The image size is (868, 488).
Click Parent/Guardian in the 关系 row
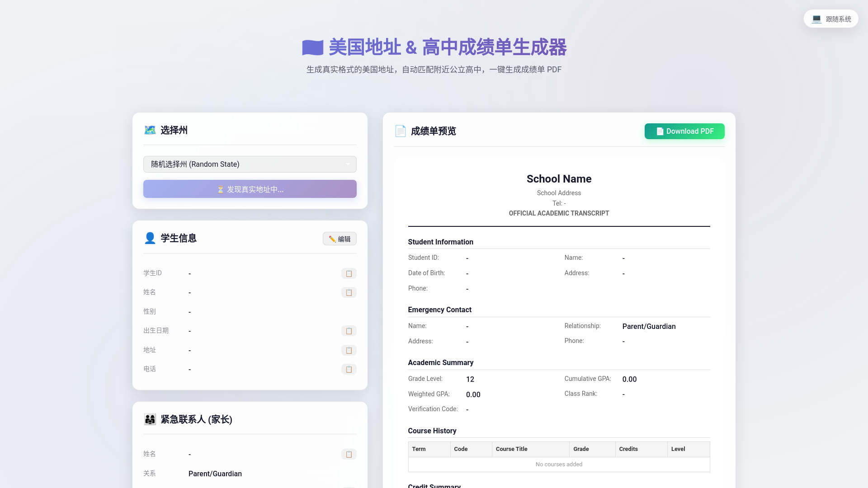[x=215, y=474]
